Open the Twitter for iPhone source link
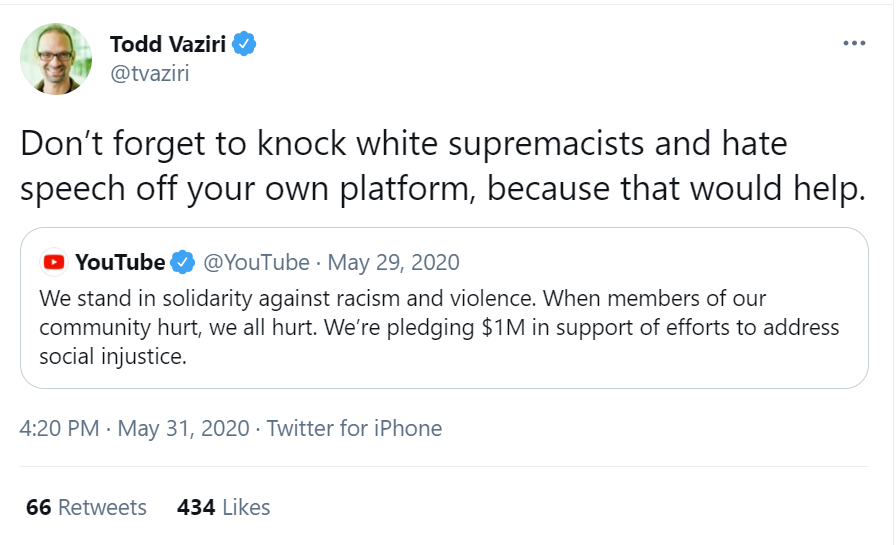 354,428
